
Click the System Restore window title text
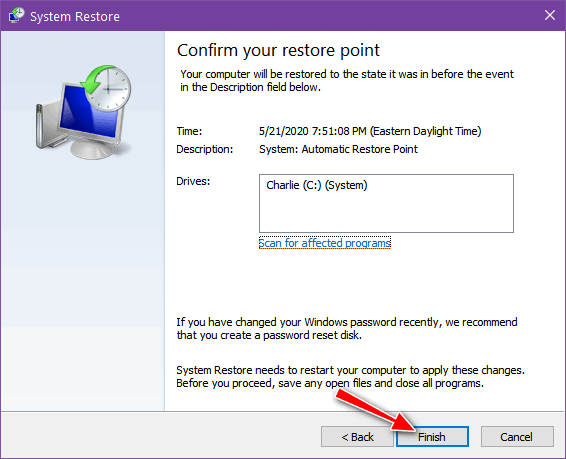(75, 17)
